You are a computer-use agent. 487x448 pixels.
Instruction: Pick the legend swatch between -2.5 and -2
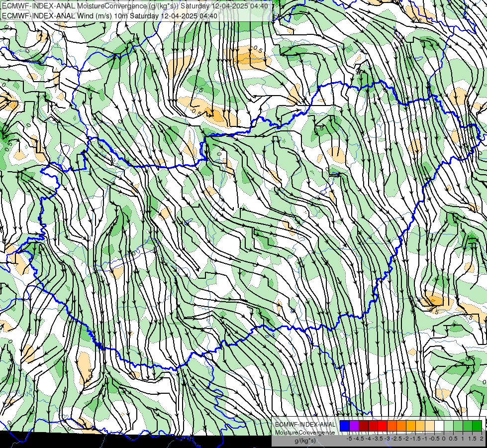click(x=401, y=426)
